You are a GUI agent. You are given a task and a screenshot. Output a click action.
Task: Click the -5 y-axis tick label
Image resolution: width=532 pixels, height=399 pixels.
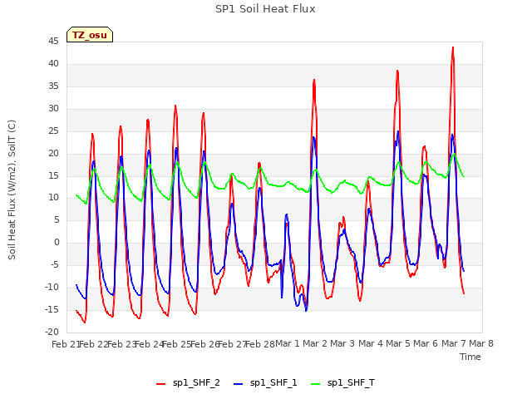pos(56,264)
